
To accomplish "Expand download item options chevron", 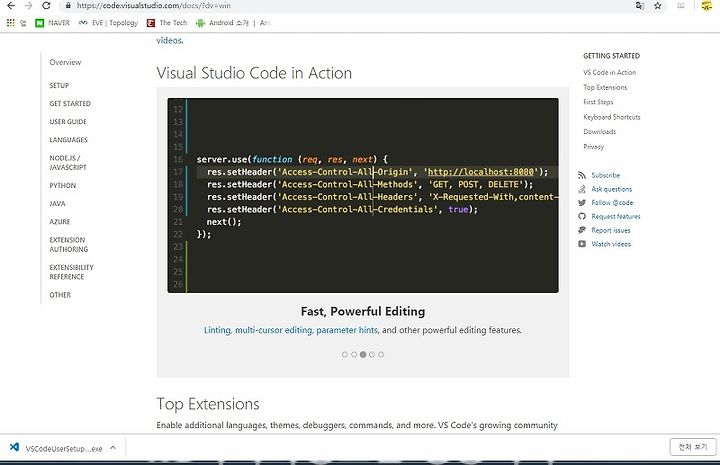I will click(113, 448).
